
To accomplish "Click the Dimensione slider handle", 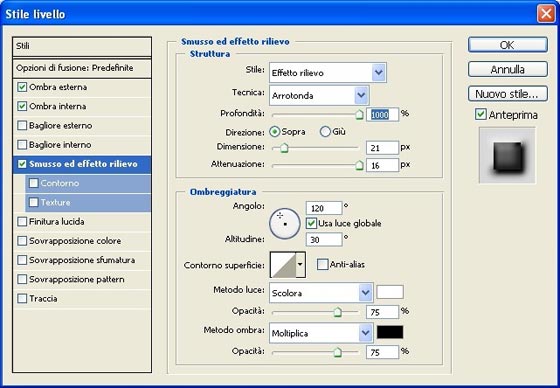I will tap(284, 148).
